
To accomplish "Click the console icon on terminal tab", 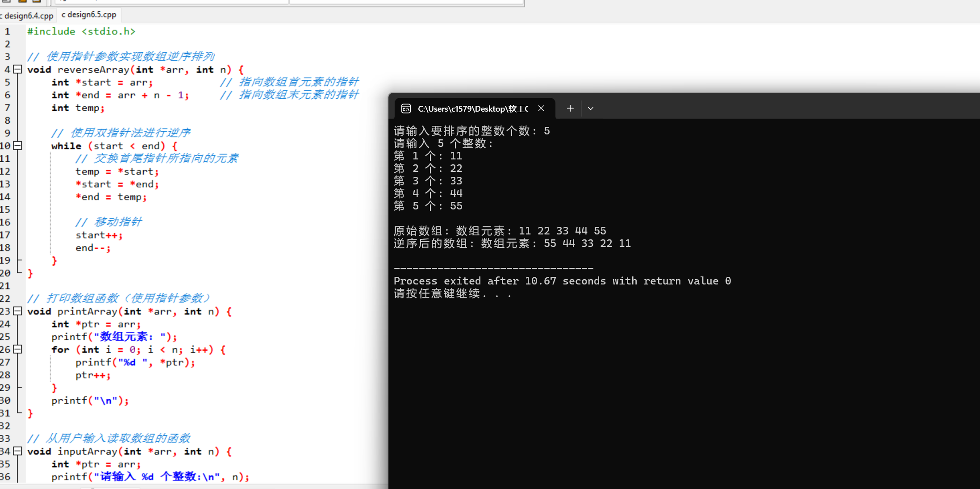I will coord(406,109).
